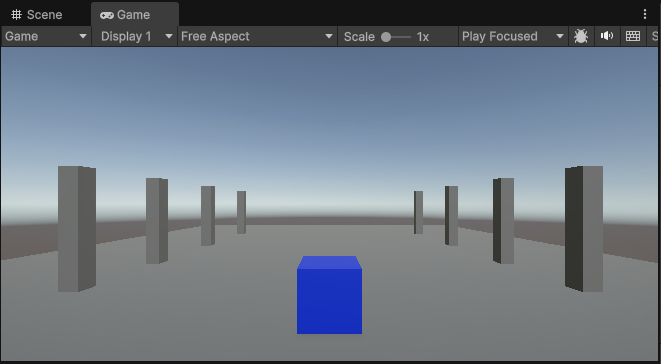The height and width of the screenshot is (364, 661).
Task: Open the three-dot panel options menu
Action: tap(645, 14)
